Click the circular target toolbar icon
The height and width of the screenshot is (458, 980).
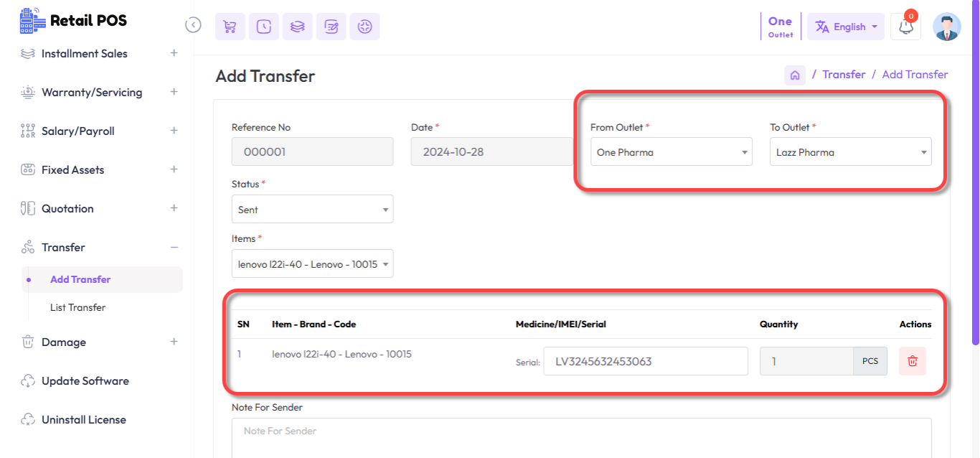coord(364,26)
